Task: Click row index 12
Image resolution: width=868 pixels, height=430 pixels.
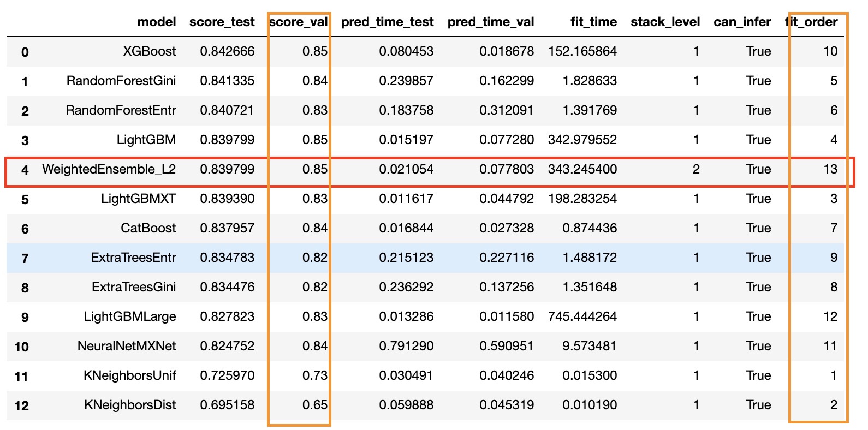Action: point(21,405)
